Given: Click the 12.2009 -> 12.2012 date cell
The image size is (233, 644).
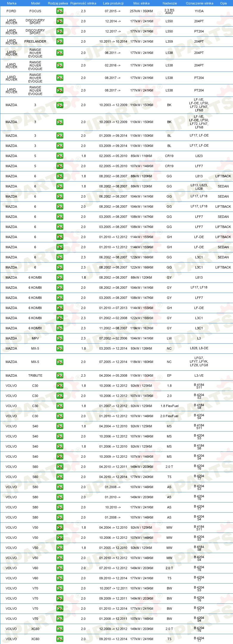Looking at the screenshot, I should pyautogui.click(x=113, y=629).
